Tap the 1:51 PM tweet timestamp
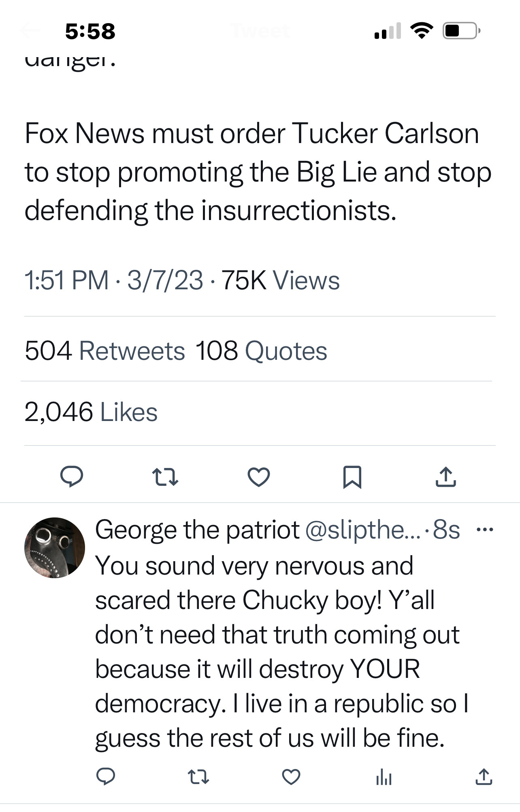 point(66,280)
